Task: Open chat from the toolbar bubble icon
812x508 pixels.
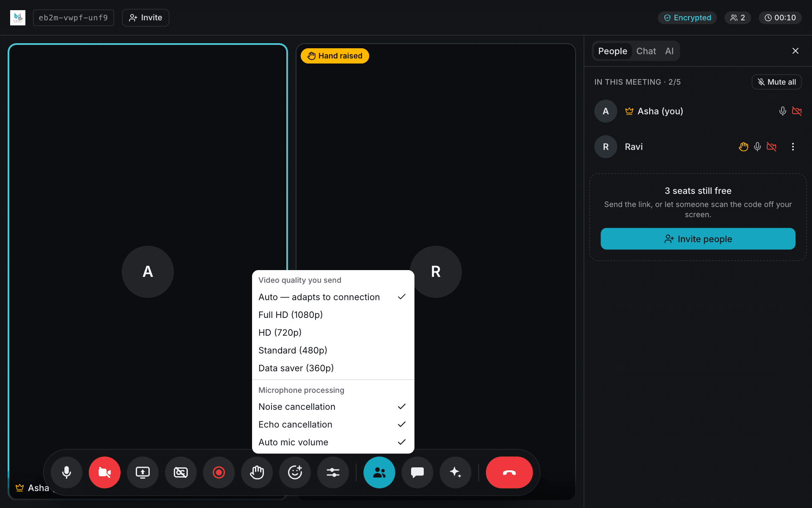Action: [x=417, y=472]
